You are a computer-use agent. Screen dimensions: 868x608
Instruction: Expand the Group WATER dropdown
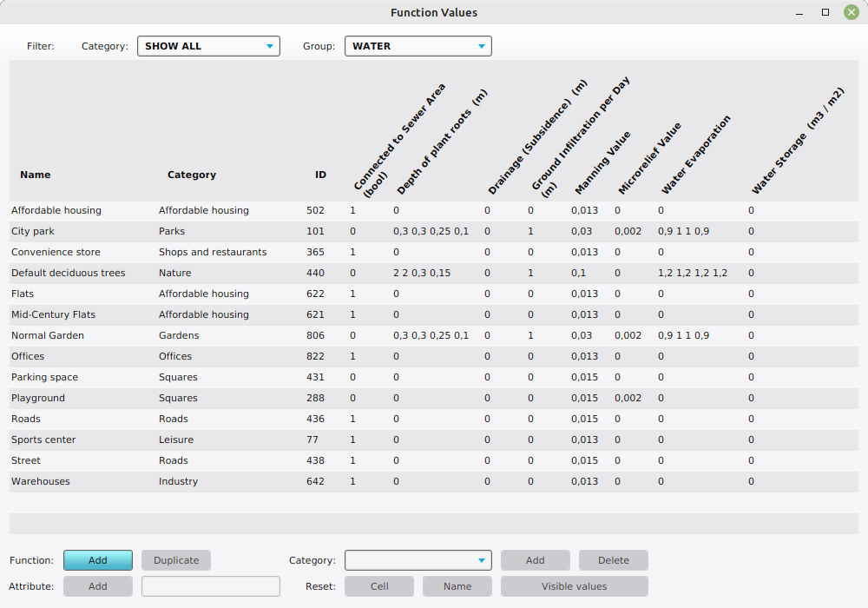pos(418,46)
